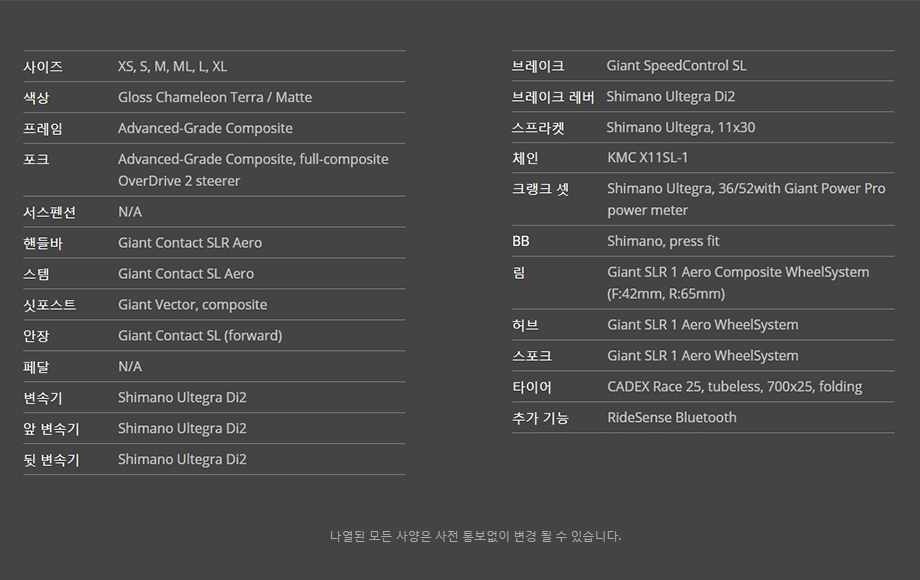Click the Giant Contact SL Aero stem value

tap(186, 274)
